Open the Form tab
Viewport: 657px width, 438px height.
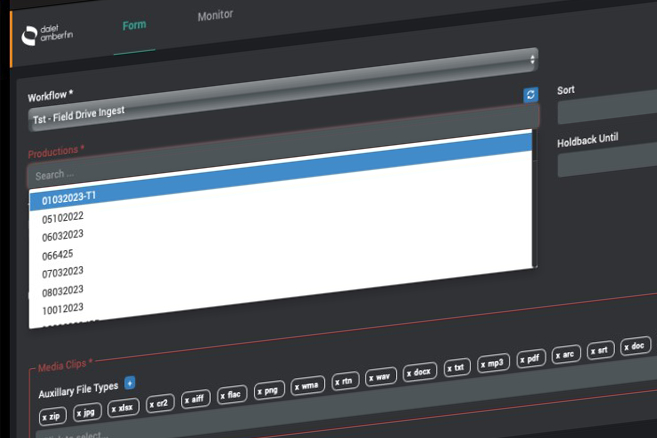click(x=134, y=26)
